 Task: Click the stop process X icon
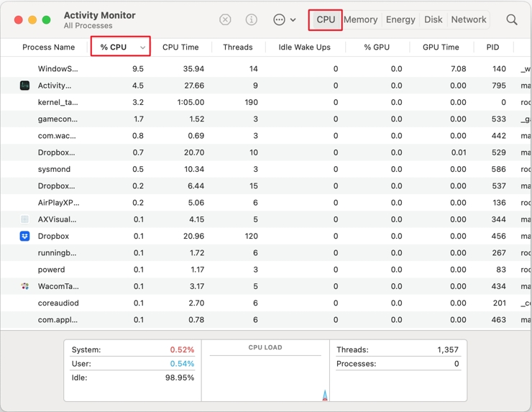[x=225, y=19]
